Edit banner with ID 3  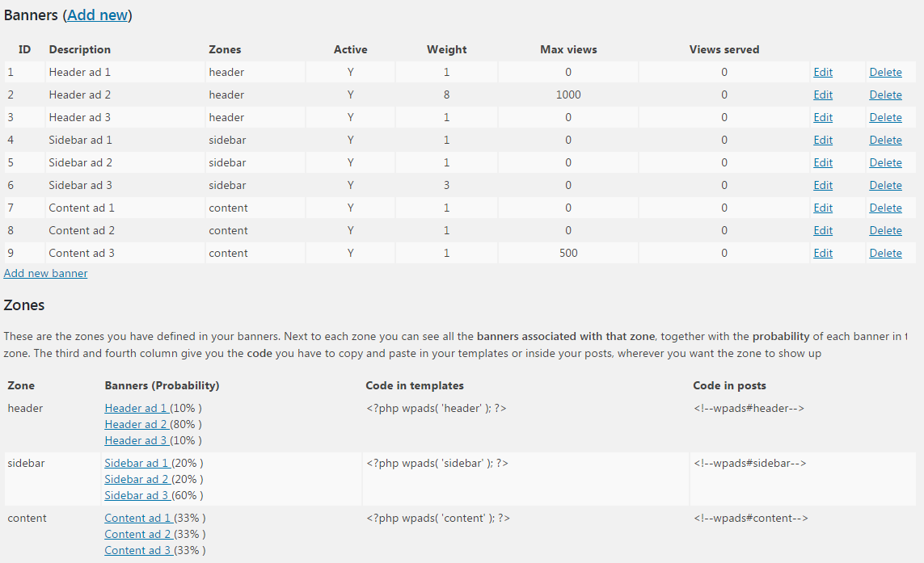tap(823, 117)
